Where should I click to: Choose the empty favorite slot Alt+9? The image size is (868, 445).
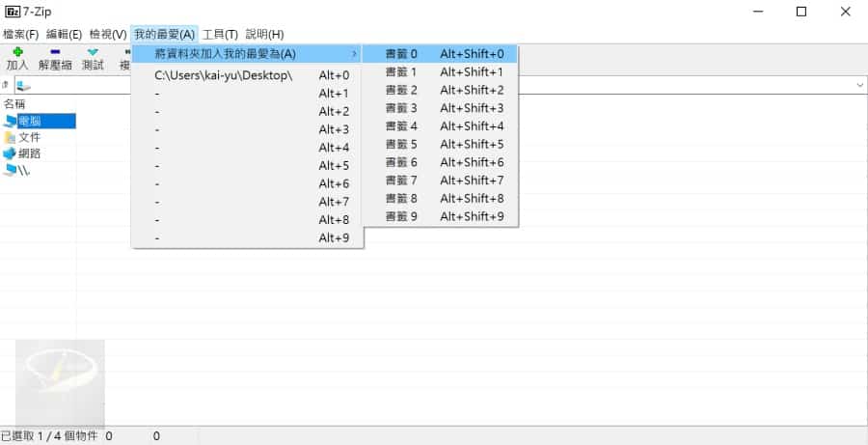point(248,237)
